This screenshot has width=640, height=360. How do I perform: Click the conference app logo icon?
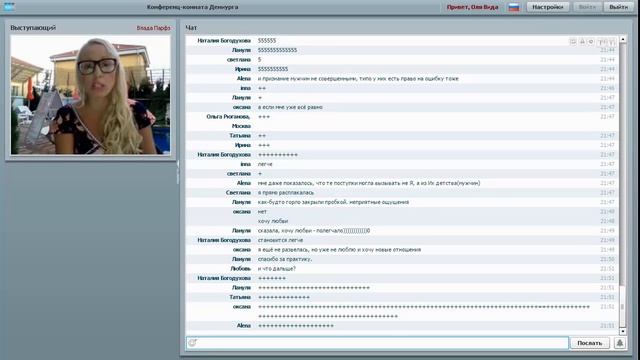pos(9,6)
